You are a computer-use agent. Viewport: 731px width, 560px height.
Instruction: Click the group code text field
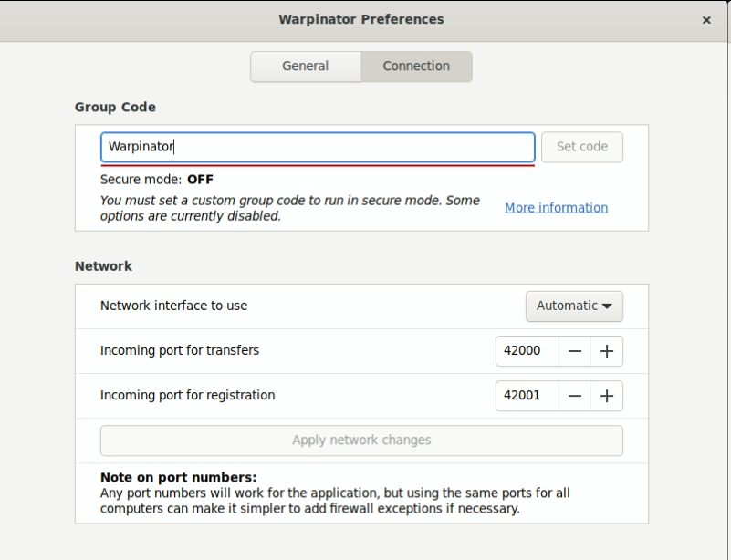pyautogui.click(x=317, y=147)
